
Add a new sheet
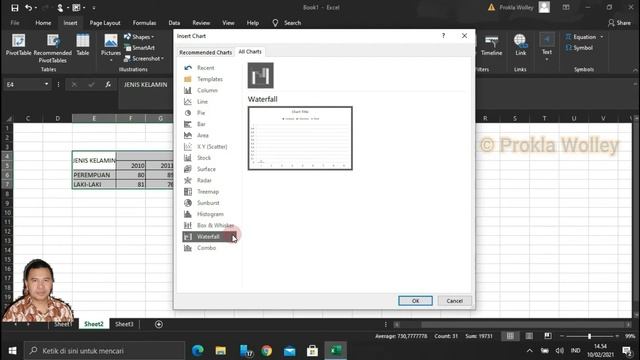coord(159,324)
